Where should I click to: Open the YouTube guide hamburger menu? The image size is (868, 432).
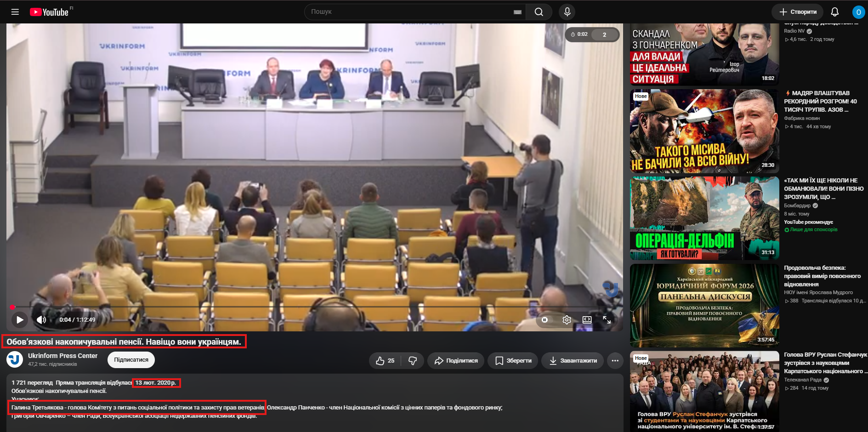tap(15, 12)
